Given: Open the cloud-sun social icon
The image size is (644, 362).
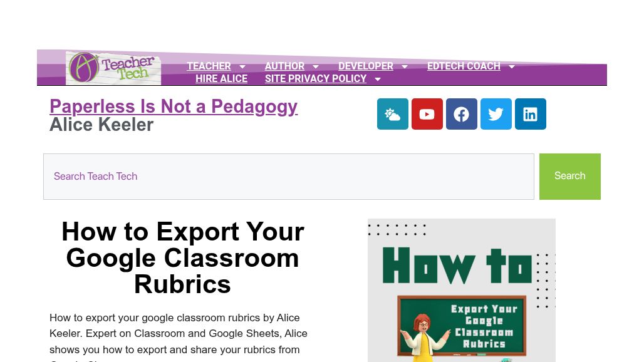Looking at the screenshot, I should click(392, 114).
